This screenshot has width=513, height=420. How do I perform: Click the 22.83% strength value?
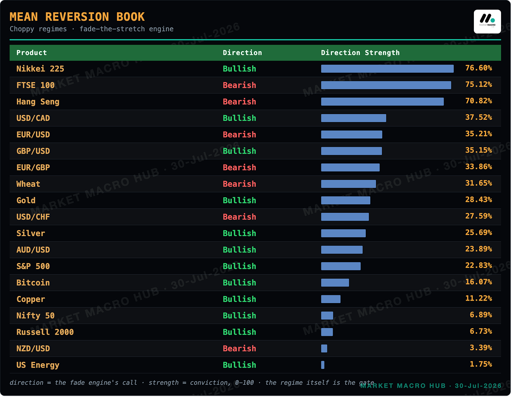coord(478,265)
